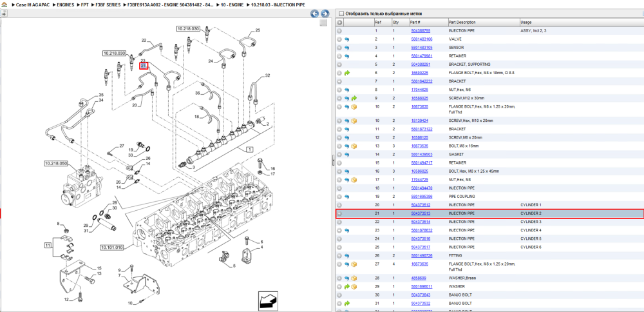Click blue arrow in PIPE COUPLING row
The width and height of the screenshot is (644, 312).
[346, 197]
